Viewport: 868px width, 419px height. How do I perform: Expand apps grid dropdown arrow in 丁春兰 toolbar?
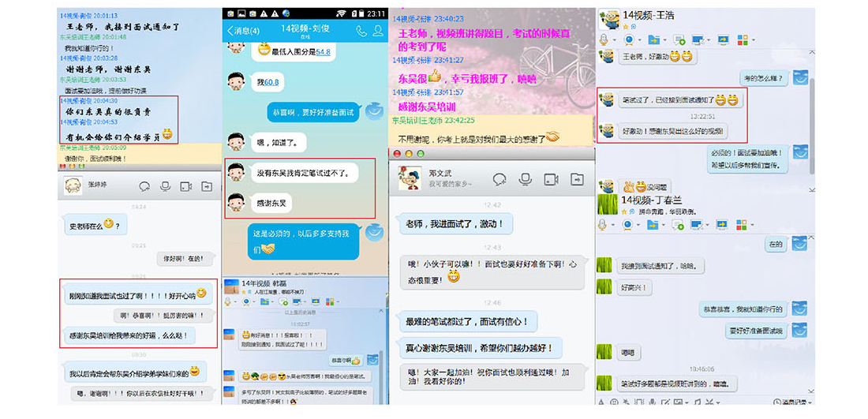753,226
